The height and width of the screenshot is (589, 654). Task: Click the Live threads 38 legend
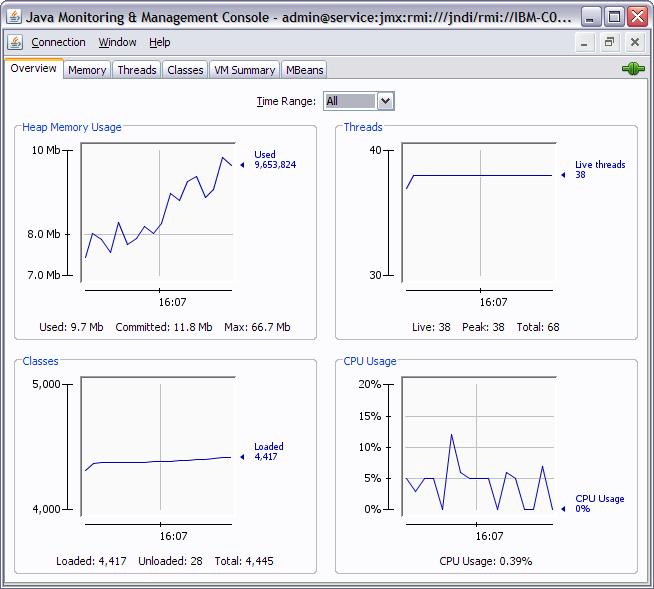(x=600, y=169)
